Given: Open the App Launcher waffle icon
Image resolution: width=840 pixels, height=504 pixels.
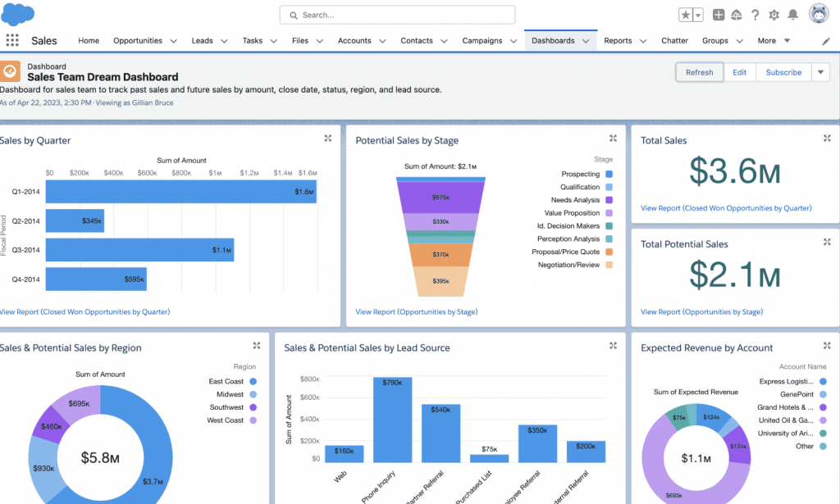Looking at the screenshot, I should [x=12, y=40].
